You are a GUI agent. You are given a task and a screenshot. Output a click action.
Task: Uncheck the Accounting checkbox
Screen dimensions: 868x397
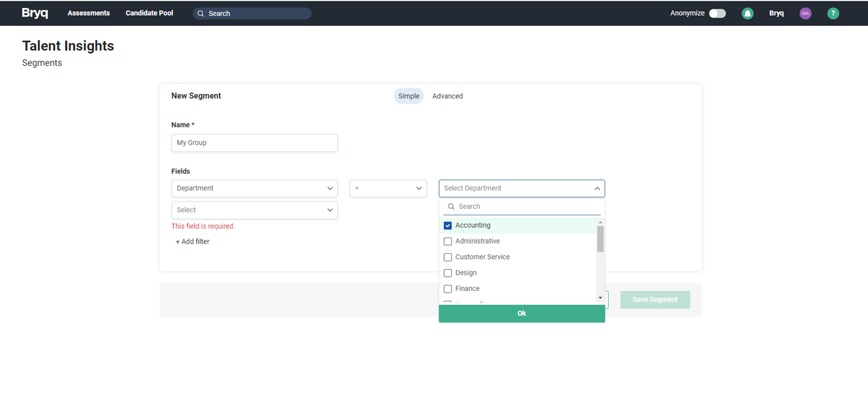(x=448, y=226)
